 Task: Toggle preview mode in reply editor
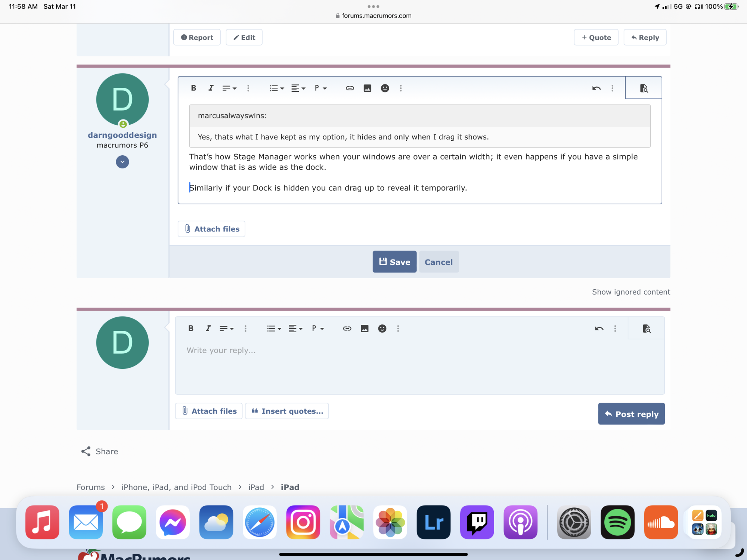tap(647, 329)
